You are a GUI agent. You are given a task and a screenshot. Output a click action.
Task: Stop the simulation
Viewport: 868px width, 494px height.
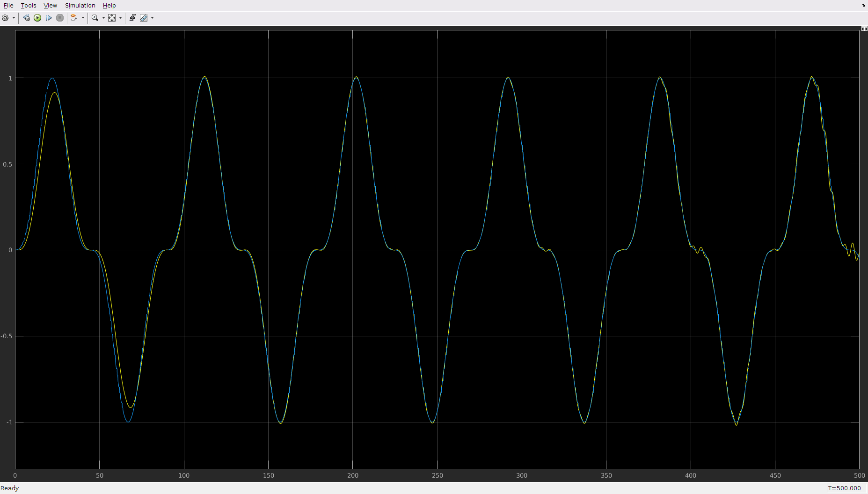[x=60, y=18]
